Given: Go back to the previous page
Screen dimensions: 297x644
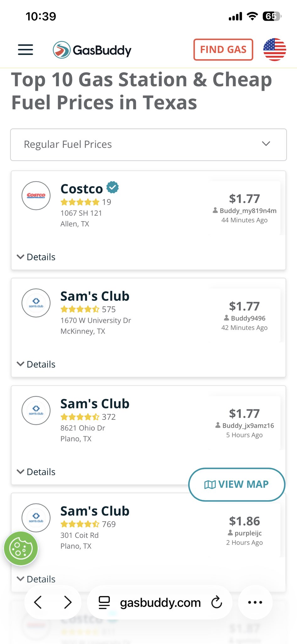Looking at the screenshot, I should [38, 602].
